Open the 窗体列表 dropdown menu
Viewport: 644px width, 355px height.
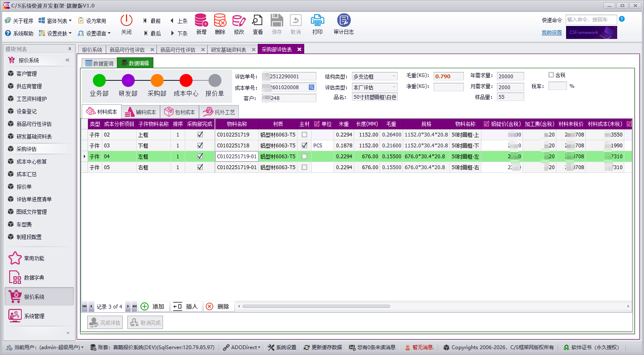point(55,21)
